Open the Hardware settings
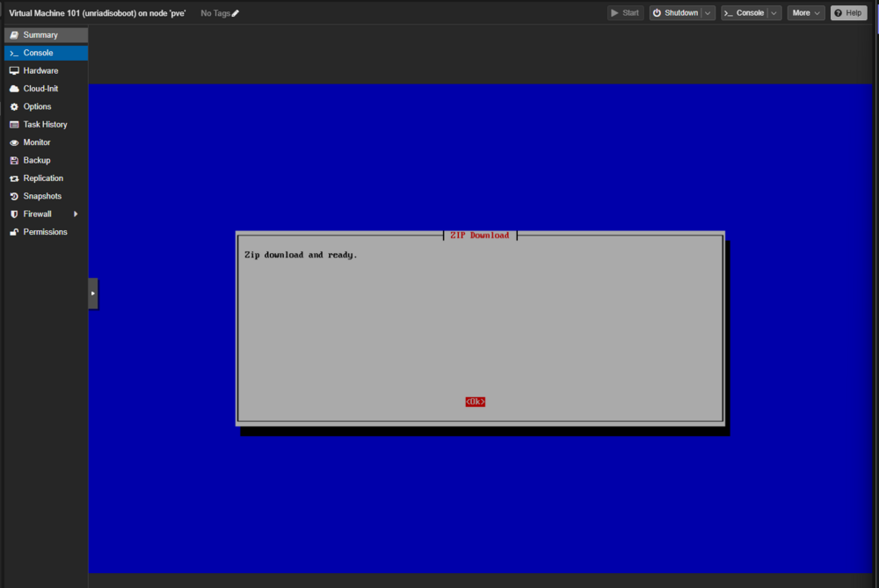This screenshot has width=879, height=588. tap(46, 70)
